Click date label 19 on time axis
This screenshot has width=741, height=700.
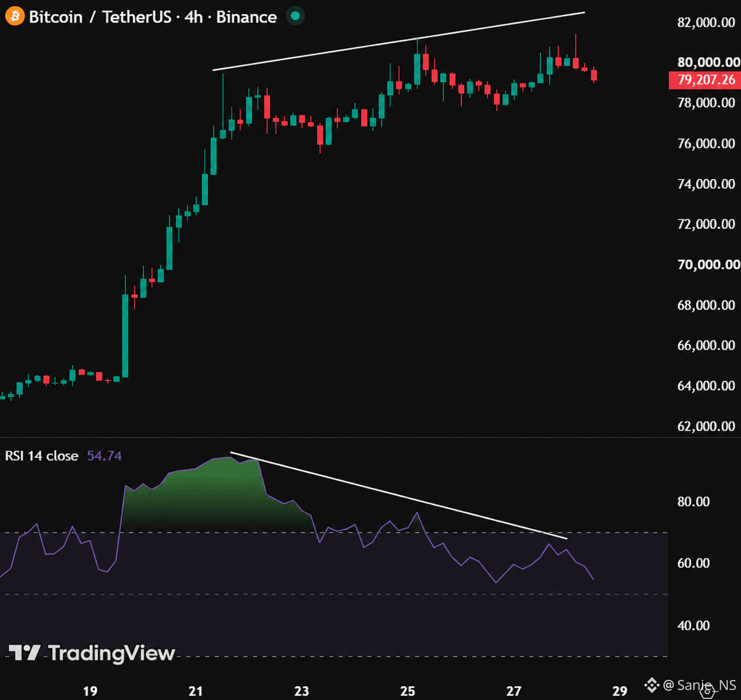pyautogui.click(x=90, y=691)
